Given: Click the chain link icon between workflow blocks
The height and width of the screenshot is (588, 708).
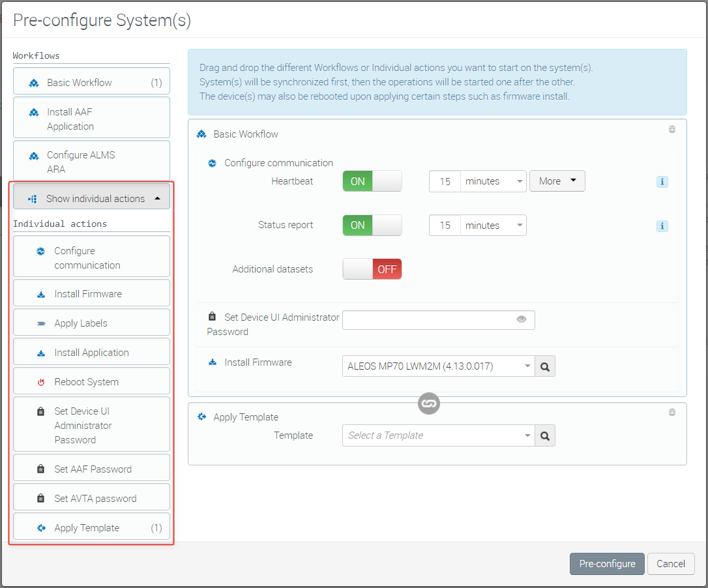Looking at the screenshot, I should (428, 404).
